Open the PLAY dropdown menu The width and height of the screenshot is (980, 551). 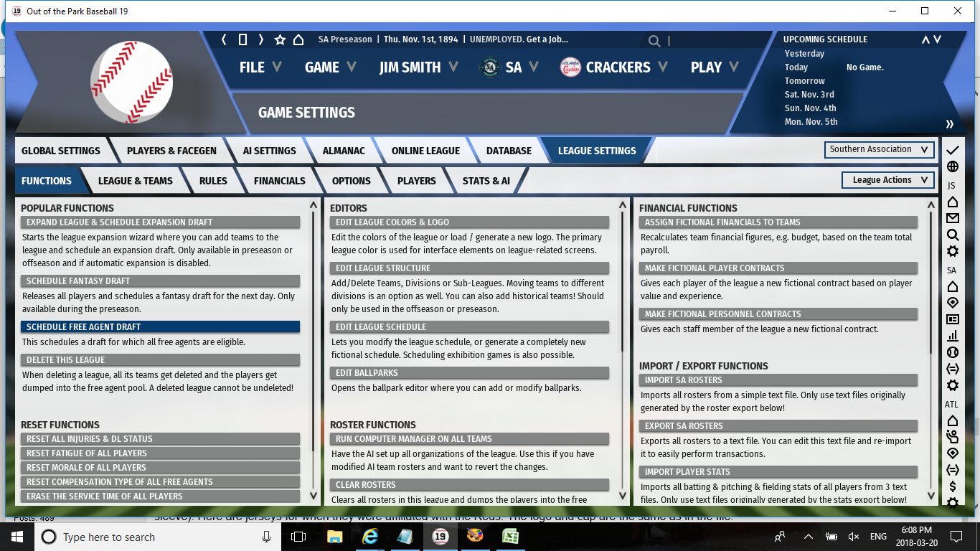point(715,67)
